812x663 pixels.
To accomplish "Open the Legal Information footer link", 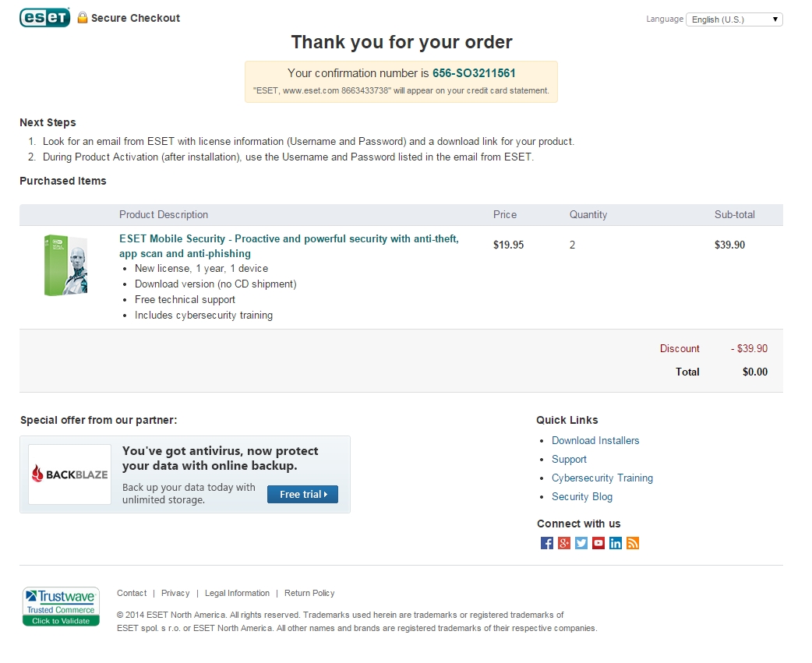I will tap(237, 593).
